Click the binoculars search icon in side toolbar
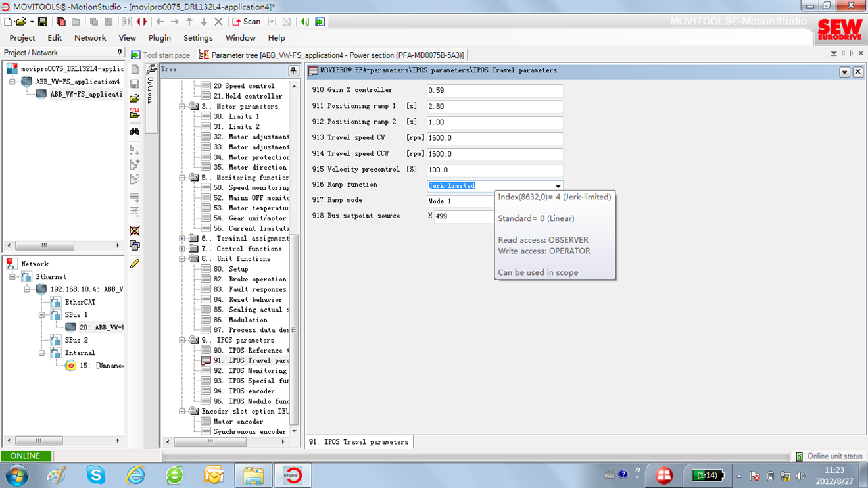The image size is (868, 488). [x=135, y=132]
